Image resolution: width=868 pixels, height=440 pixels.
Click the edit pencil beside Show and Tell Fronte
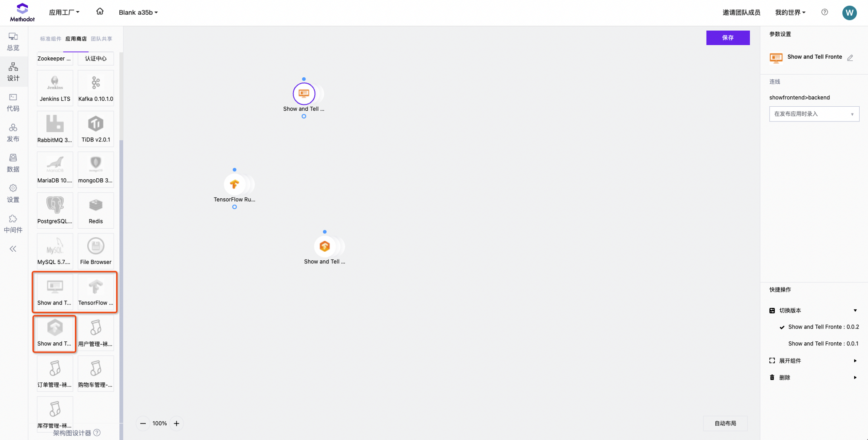(850, 58)
